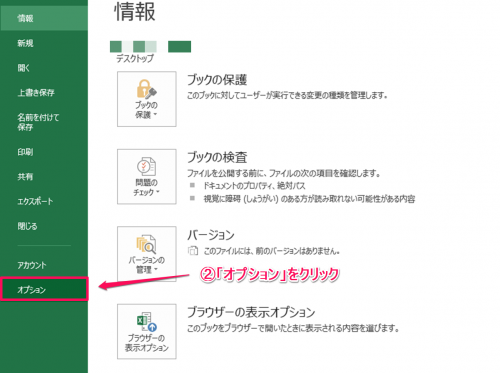Open オプション in the sidebar
The height and width of the screenshot is (373, 500).
(x=44, y=289)
